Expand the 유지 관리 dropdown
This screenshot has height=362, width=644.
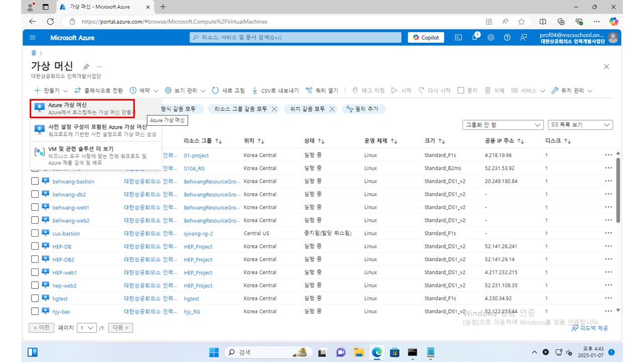tap(572, 90)
